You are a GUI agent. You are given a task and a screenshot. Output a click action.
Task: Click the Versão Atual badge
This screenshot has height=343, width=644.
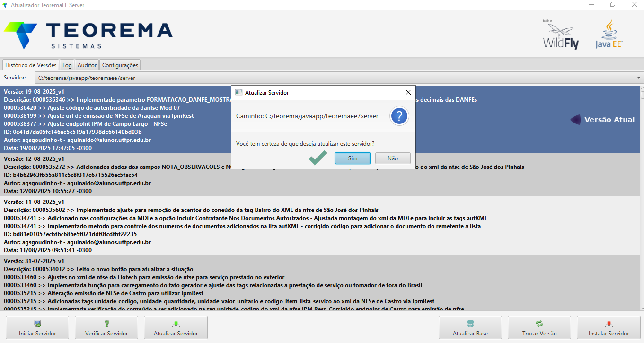click(x=602, y=120)
